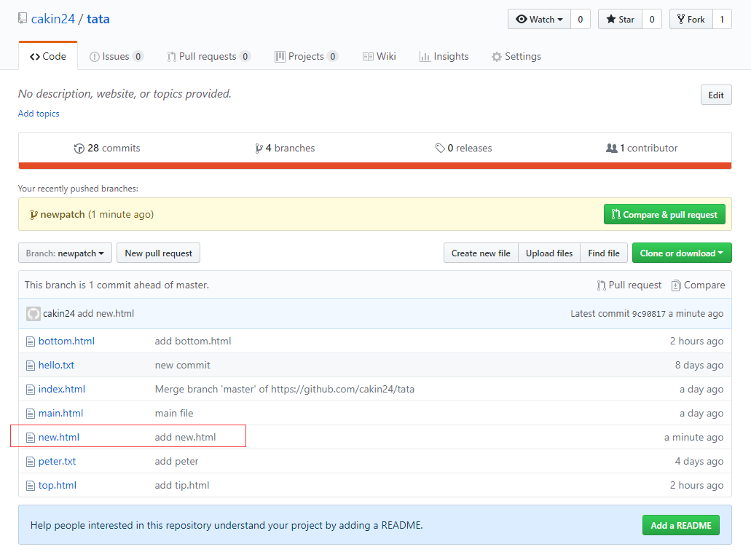This screenshot has height=560, width=751.
Task: Click the Add topics link
Action: point(39,114)
